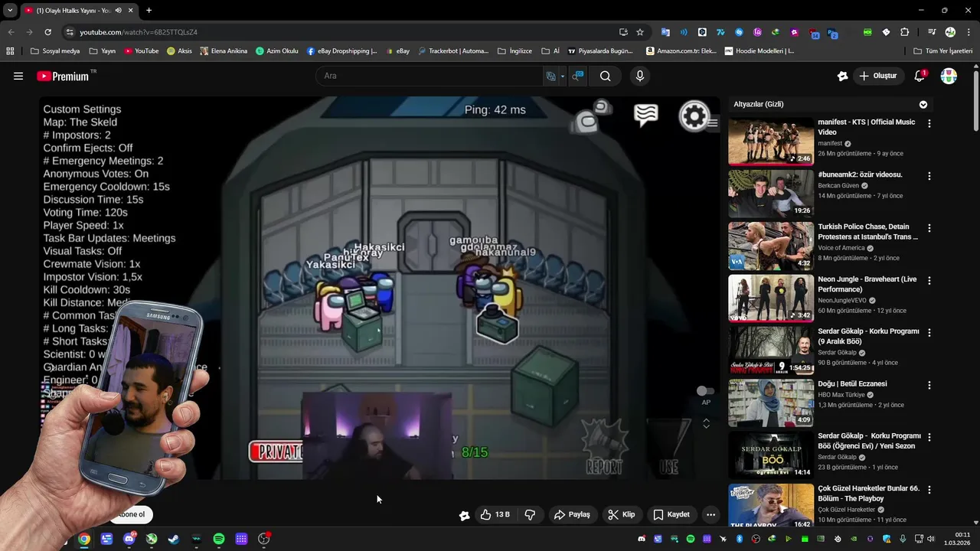Click the Abone ol subscribe button
Viewport: 980px width, 551px height.
pyautogui.click(x=130, y=514)
